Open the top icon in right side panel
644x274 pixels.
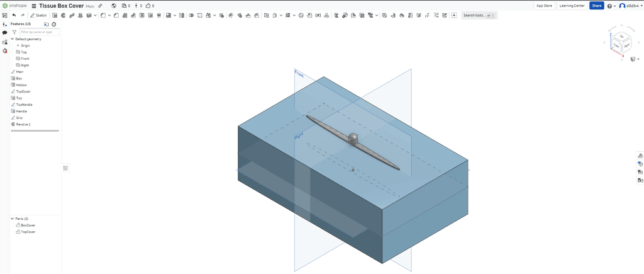point(640,156)
